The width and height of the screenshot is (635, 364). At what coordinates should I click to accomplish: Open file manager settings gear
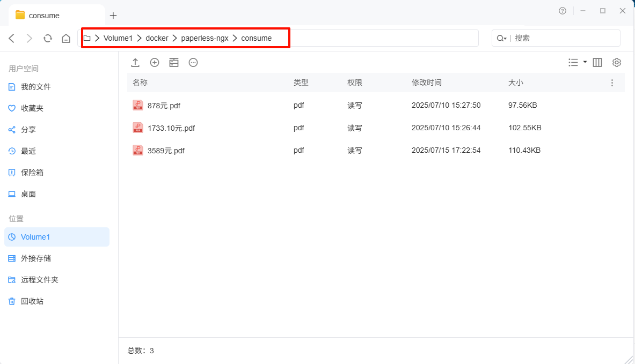[616, 62]
